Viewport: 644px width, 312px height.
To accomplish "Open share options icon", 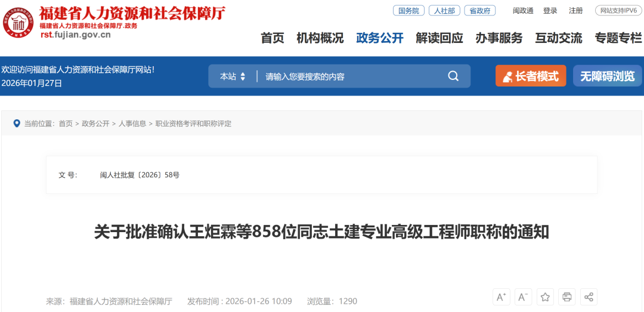I will click(589, 297).
